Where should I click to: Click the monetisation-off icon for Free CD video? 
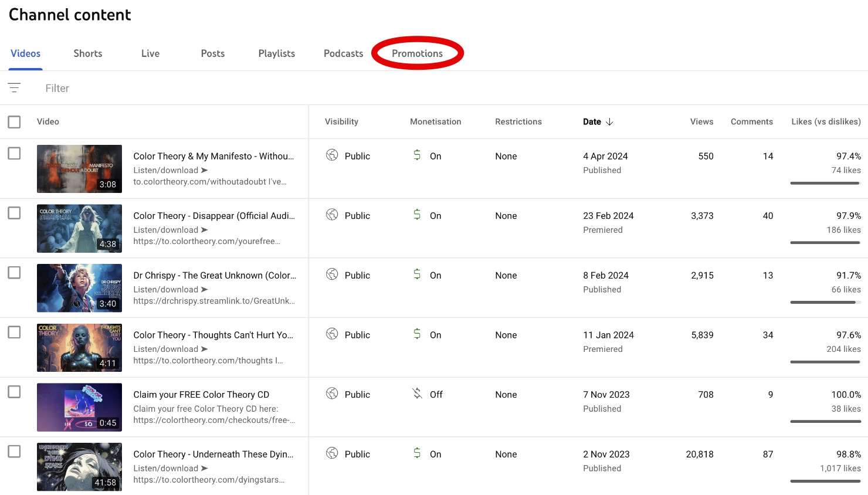pyautogui.click(x=417, y=394)
